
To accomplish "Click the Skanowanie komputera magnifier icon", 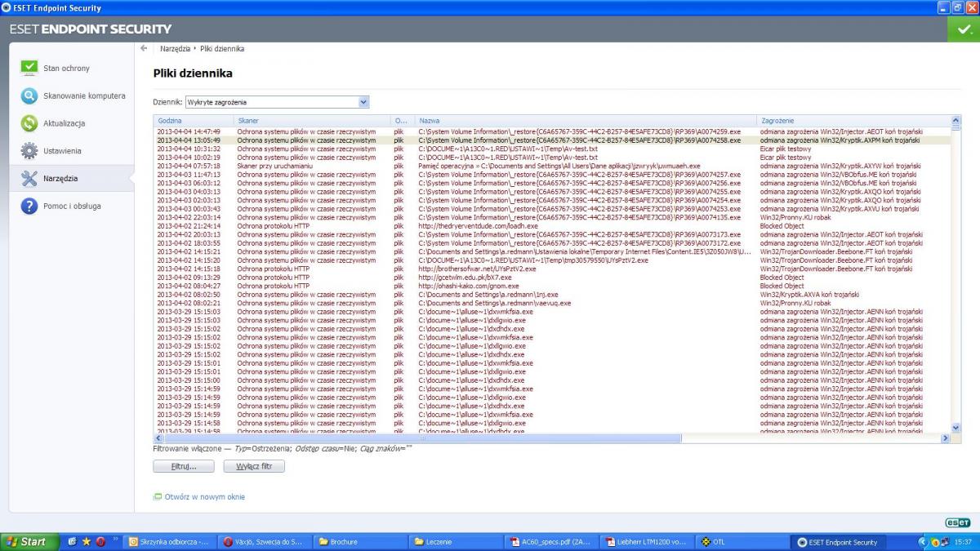I will click(29, 96).
